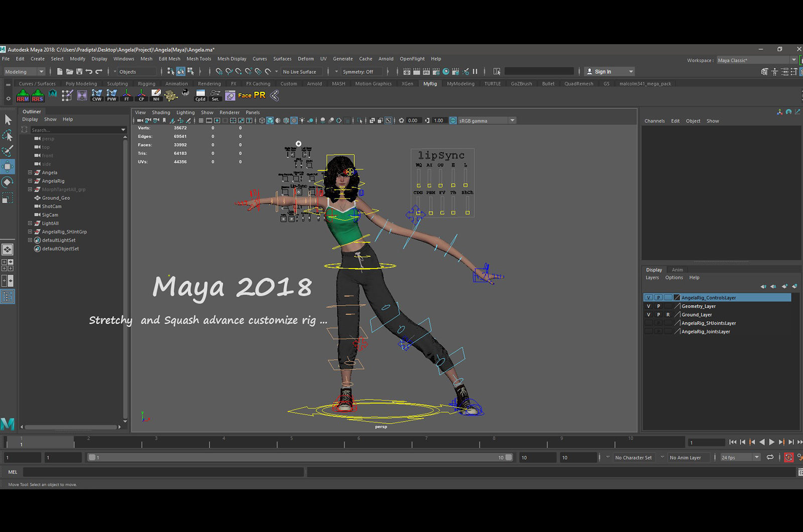Expand the AngelaRig node in Outliner
Viewport: 803px width, 532px height.
30,181
